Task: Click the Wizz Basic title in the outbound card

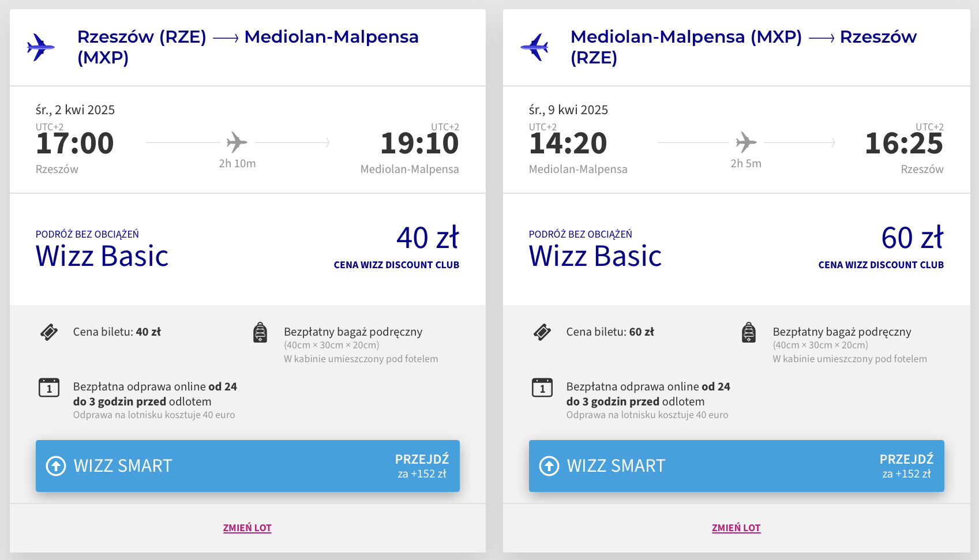Action: pos(102,256)
